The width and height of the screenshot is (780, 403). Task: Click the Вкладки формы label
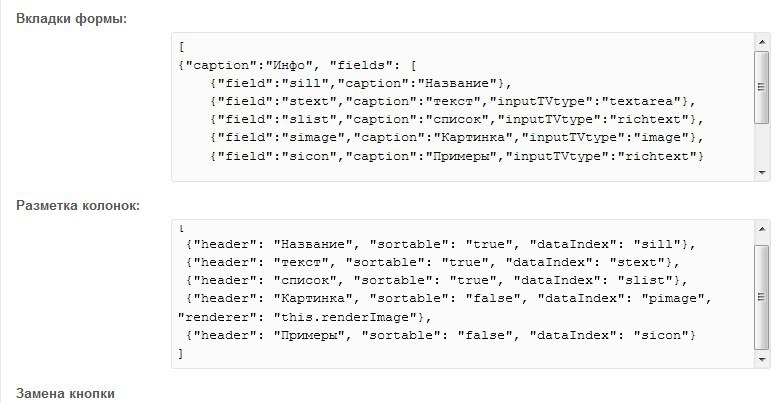[x=72, y=19]
